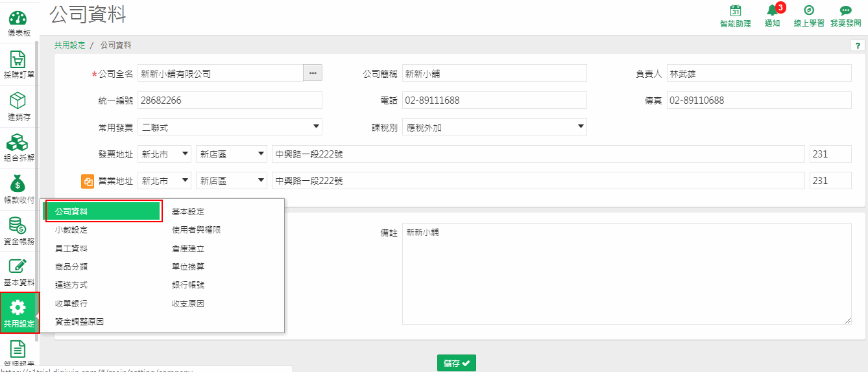Click the 傳真 input field
The height and width of the screenshot is (372, 868).
tap(759, 100)
